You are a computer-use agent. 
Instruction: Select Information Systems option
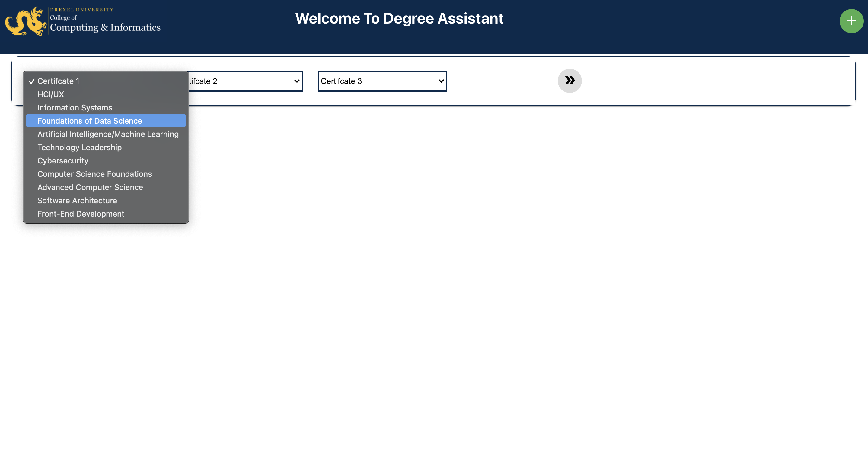[x=75, y=108]
